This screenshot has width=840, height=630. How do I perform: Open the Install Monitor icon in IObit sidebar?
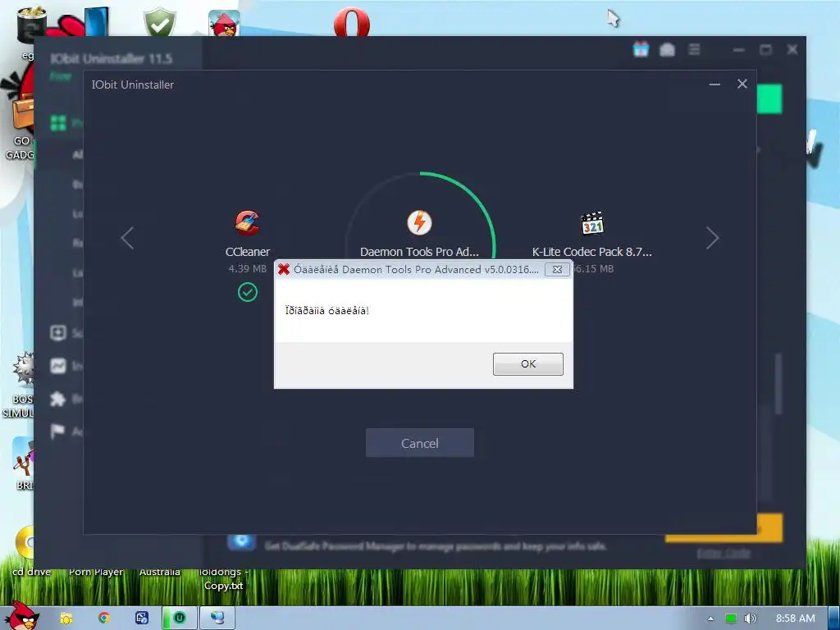pyautogui.click(x=58, y=366)
